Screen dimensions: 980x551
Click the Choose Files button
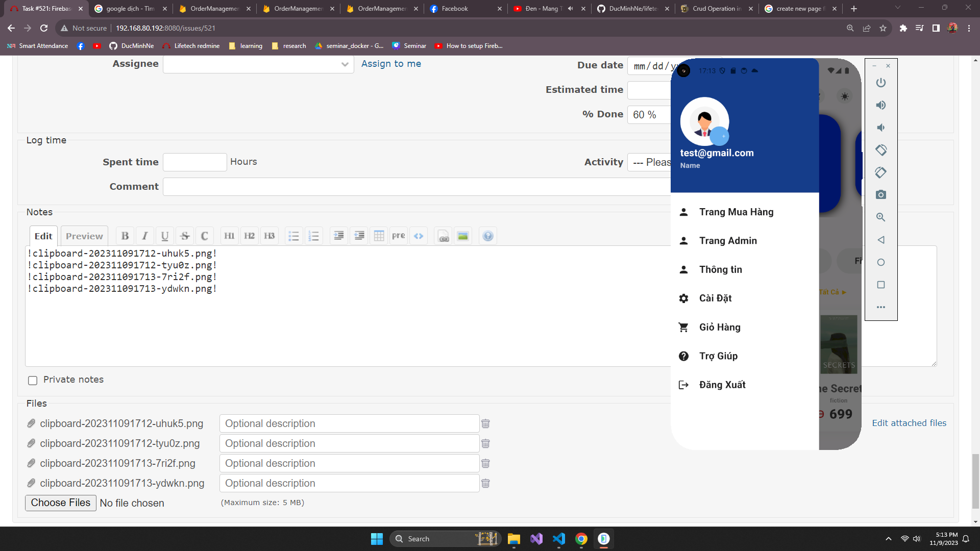60,503
